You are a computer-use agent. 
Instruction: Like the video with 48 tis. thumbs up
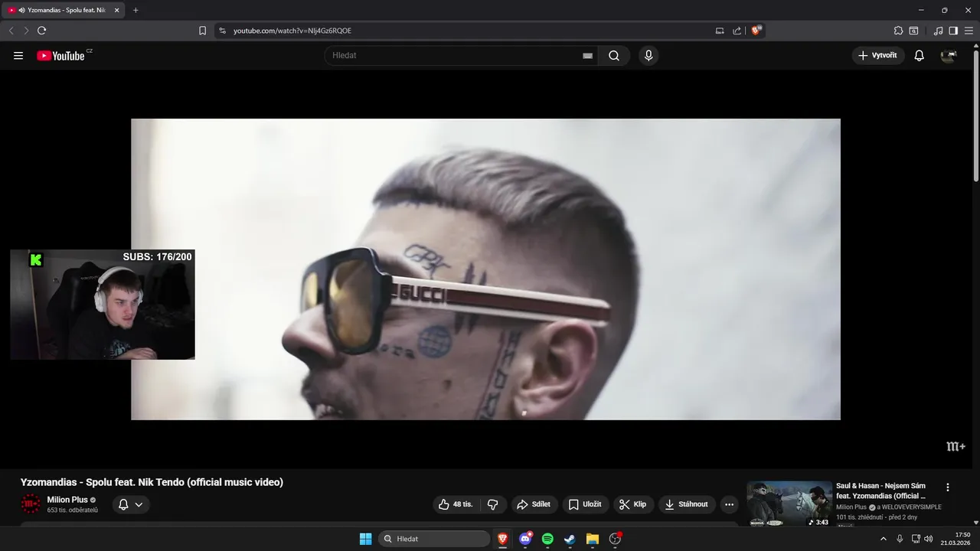click(456, 504)
